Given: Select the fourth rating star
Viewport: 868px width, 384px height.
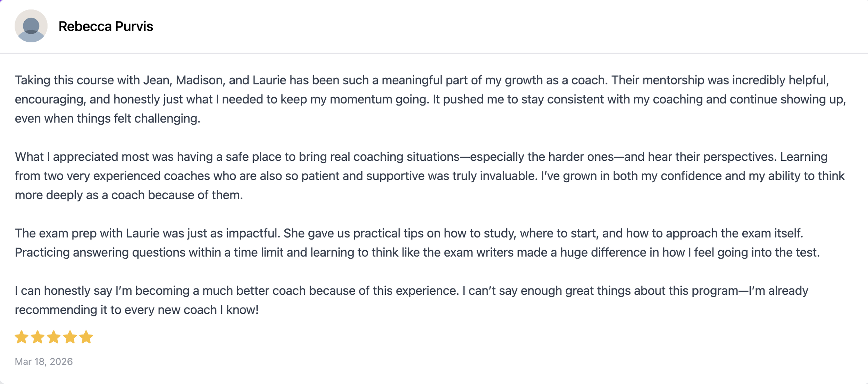Looking at the screenshot, I should pos(70,337).
